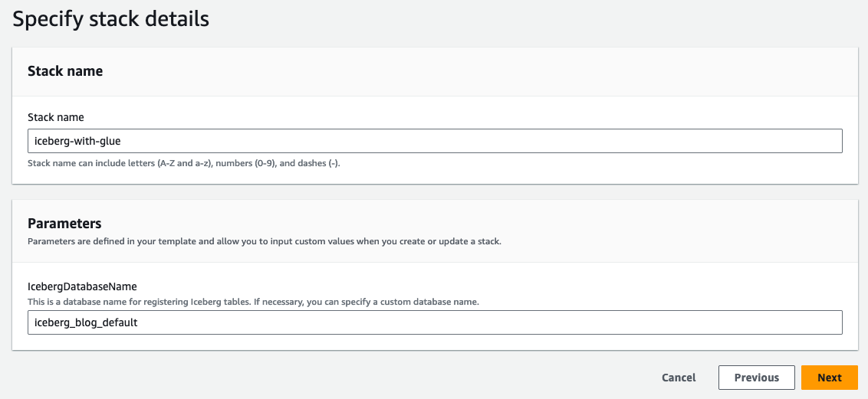This screenshot has height=399, width=868.
Task: Click the "Specify stack details" page title
Action: click(x=110, y=19)
